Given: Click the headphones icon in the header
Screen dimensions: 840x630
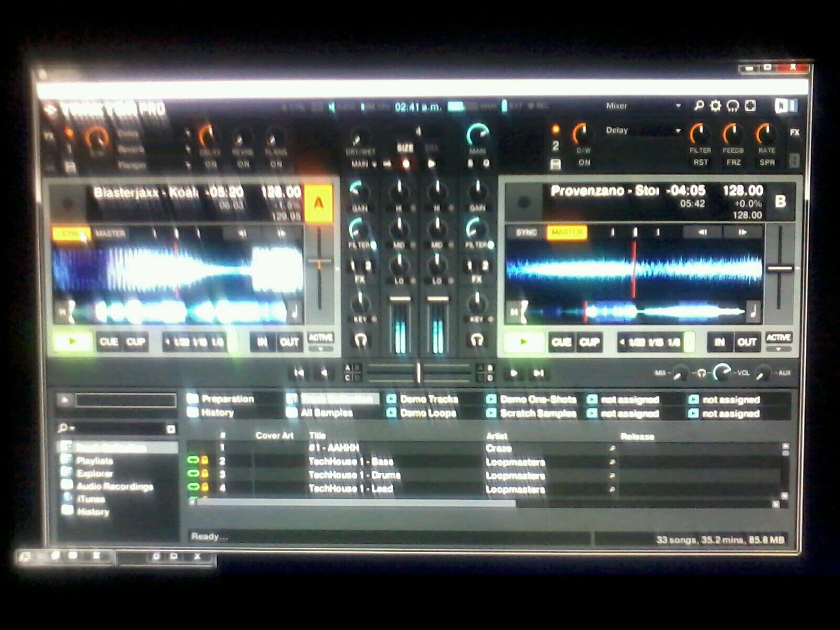Looking at the screenshot, I should [733, 107].
